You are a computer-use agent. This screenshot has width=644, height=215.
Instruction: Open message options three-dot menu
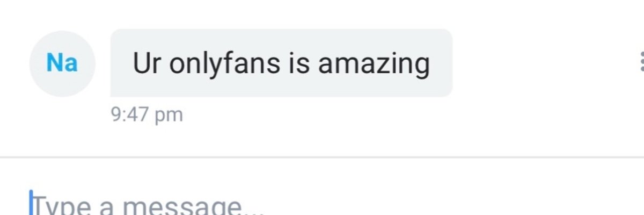point(641,62)
